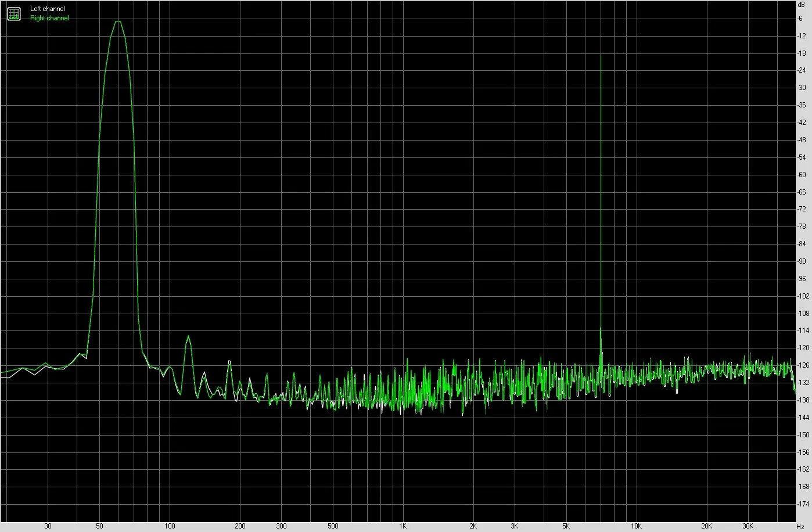Click the "Hz" axis unit label
812x532 pixels.
pyautogui.click(x=800, y=526)
